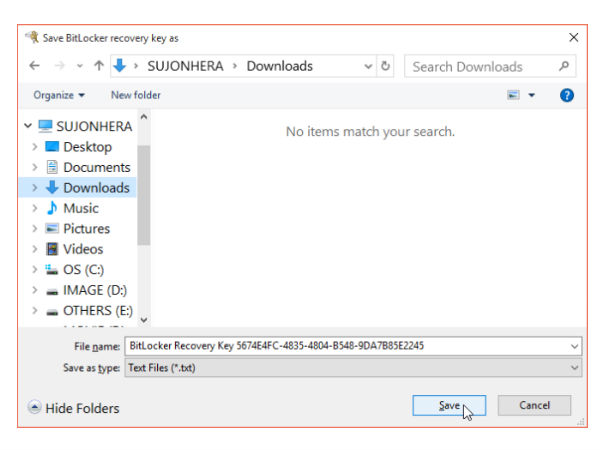This screenshot has width=600, height=450.
Task: Collapse the SUJONHERA tree node
Action: [x=26, y=126]
